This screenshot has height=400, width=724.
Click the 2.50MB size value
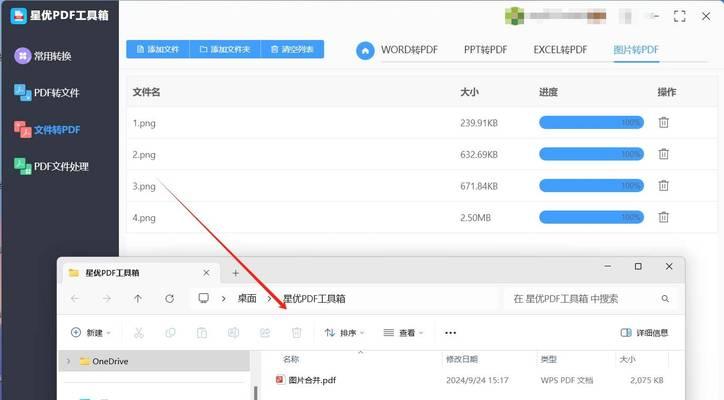tap(475, 218)
